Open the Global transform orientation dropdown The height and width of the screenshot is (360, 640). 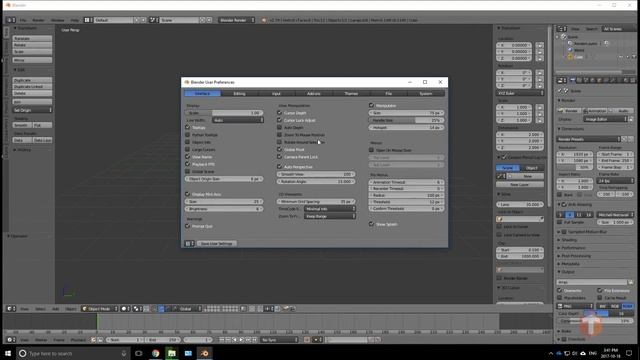coord(188,309)
